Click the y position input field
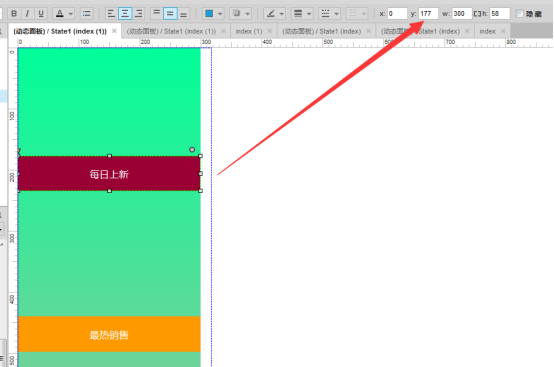The image size is (554, 367). [x=428, y=14]
